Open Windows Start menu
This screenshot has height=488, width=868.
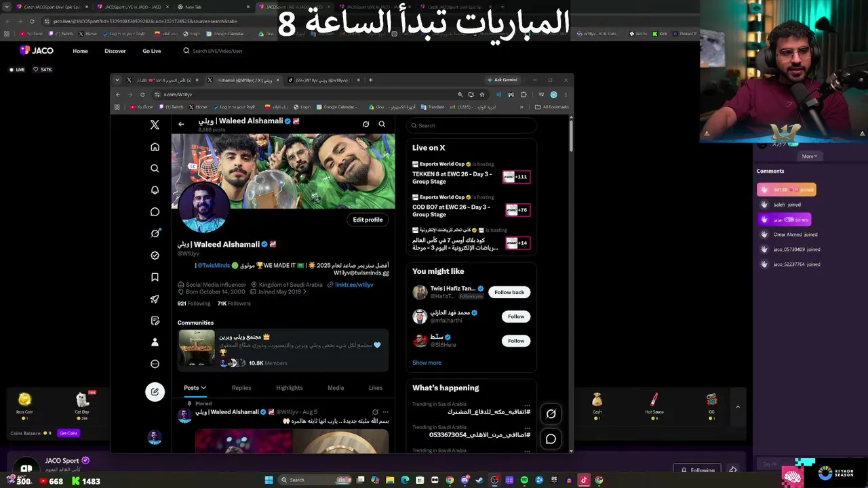(x=269, y=480)
